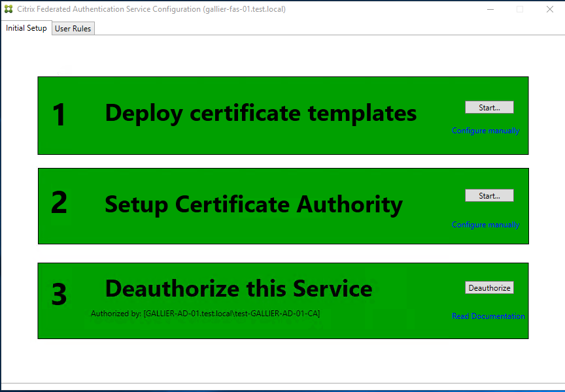The height and width of the screenshot is (392, 565).
Task: Click the 'Deauthorize this Service' heading
Action: (239, 288)
